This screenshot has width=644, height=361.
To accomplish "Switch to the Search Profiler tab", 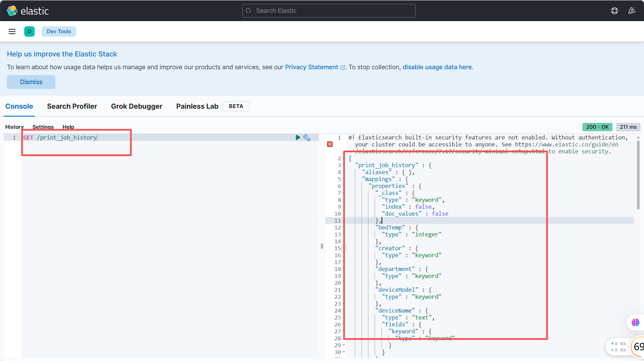I will (x=72, y=106).
